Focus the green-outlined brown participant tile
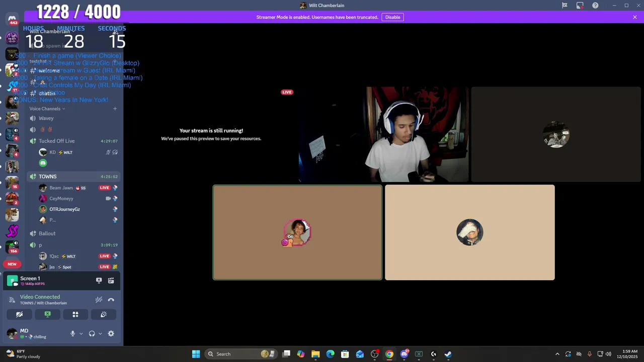 (x=297, y=232)
